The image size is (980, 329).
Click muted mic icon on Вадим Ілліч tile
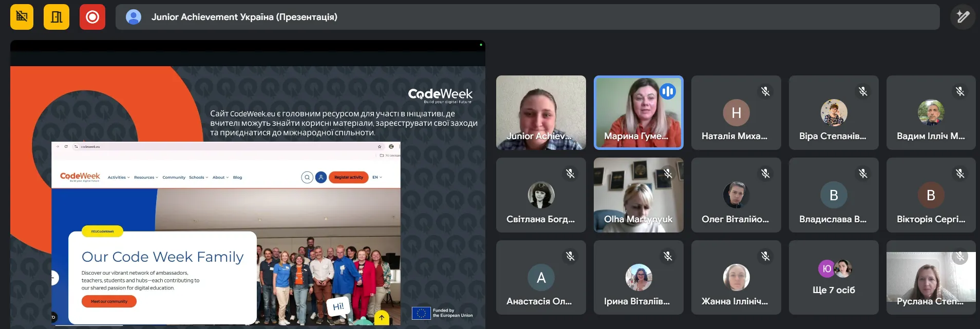point(960,91)
